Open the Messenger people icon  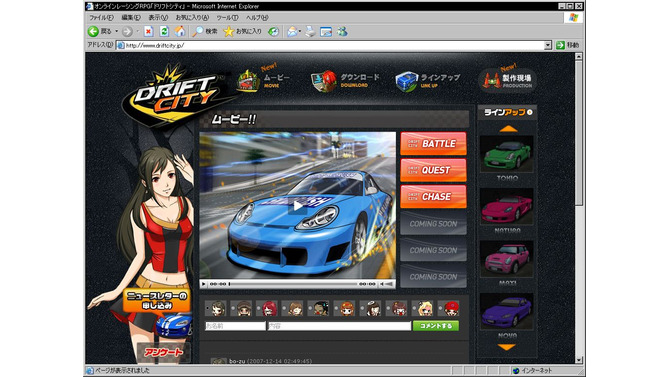pyautogui.click(x=342, y=32)
